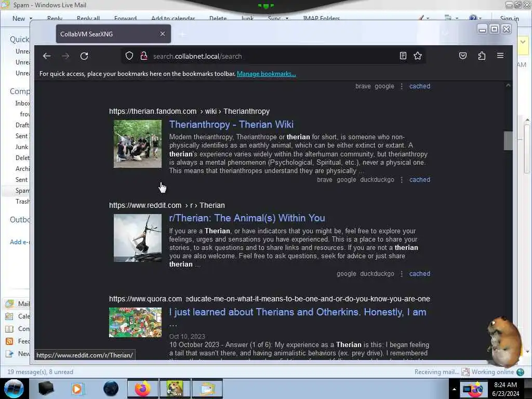Open cached link for reddit result
This screenshot has height=399, width=532.
tap(420, 274)
